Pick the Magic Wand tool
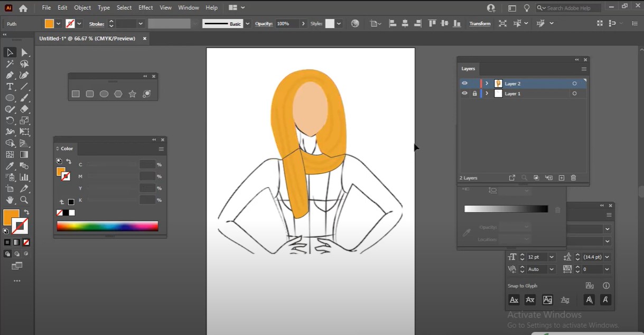644x335 pixels. 10,64
